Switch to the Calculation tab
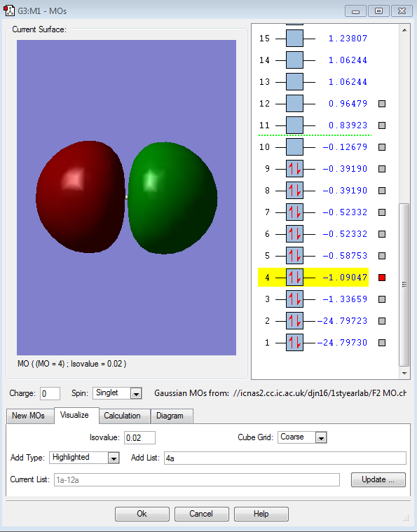Image resolution: width=417 pixels, height=532 pixels. [122, 416]
